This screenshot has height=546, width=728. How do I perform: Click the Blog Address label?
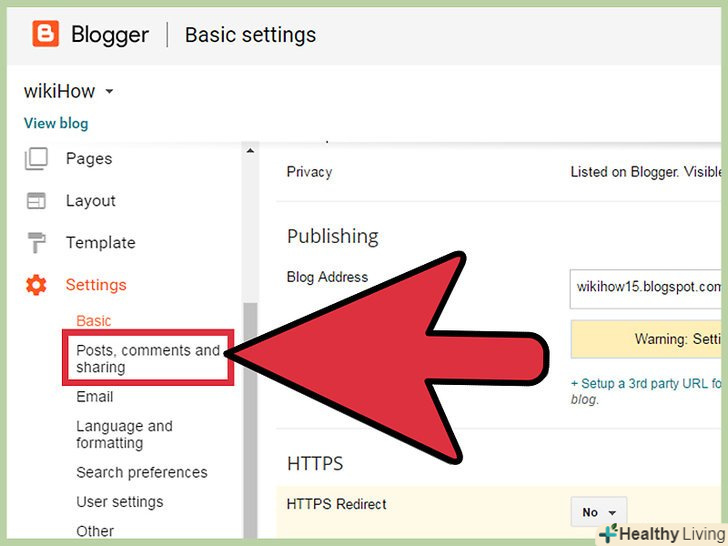327,277
